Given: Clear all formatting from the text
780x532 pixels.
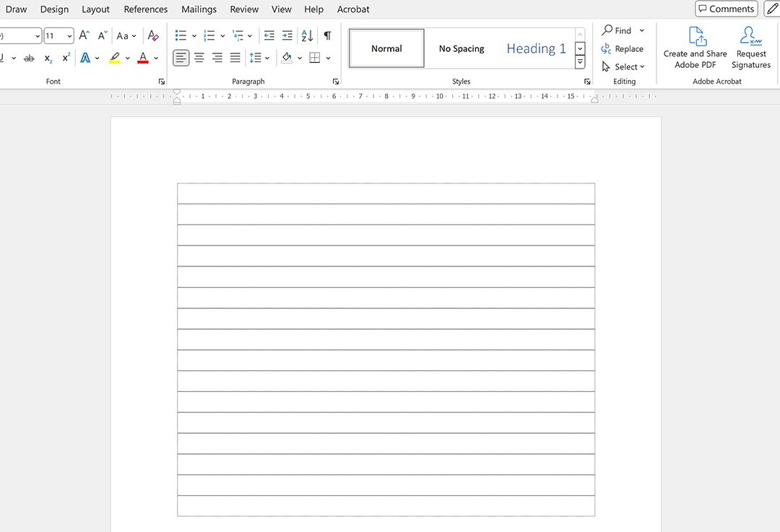Looking at the screenshot, I should coord(153,35).
